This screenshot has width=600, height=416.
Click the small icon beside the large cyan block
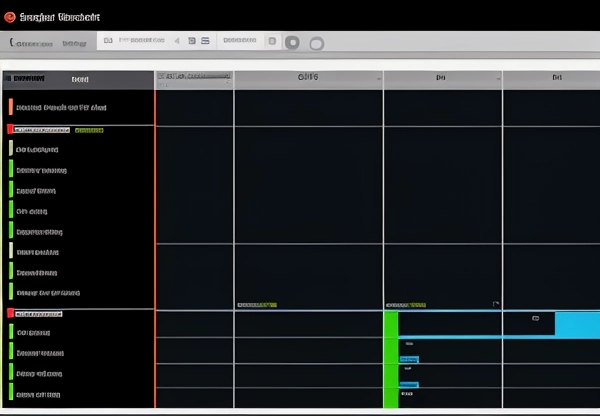[x=536, y=318]
